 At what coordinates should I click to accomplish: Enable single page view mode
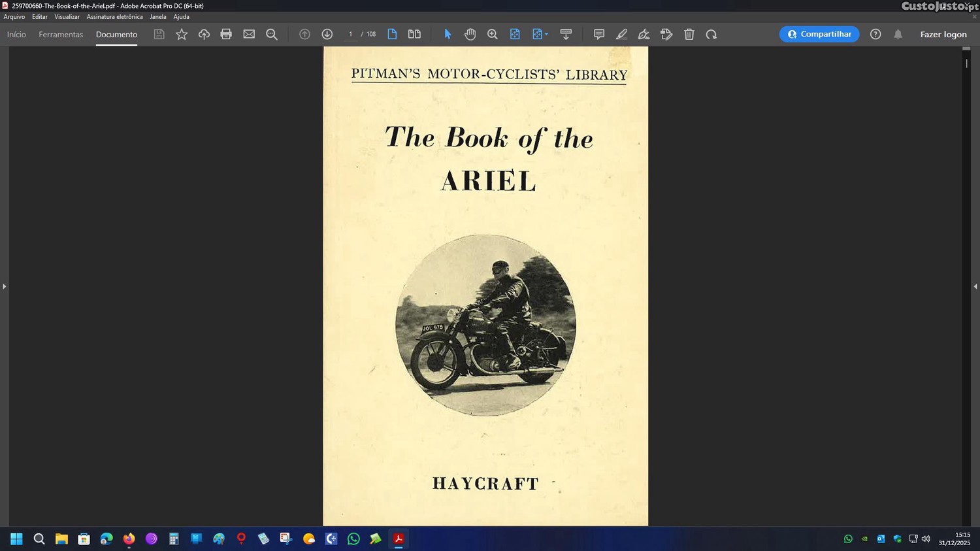[x=392, y=34]
